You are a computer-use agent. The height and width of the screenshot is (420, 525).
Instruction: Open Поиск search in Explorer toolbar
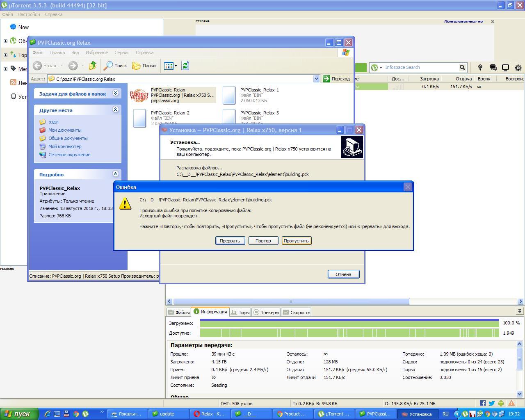(115, 66)
